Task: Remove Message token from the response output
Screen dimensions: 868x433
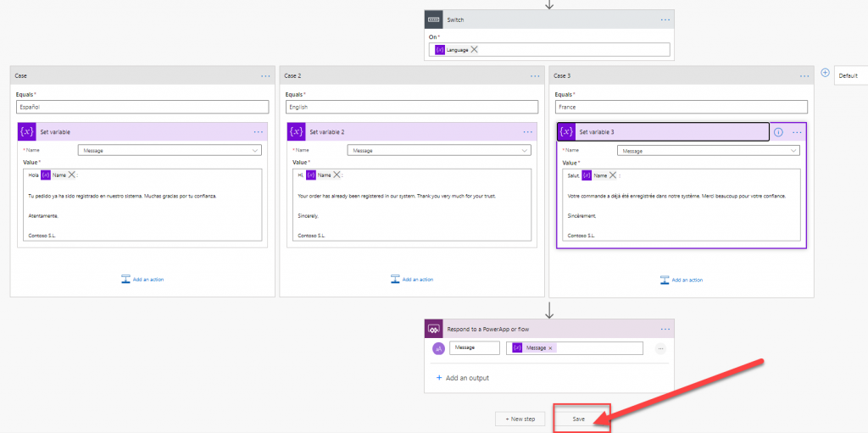Action: (x=551, y=348)
